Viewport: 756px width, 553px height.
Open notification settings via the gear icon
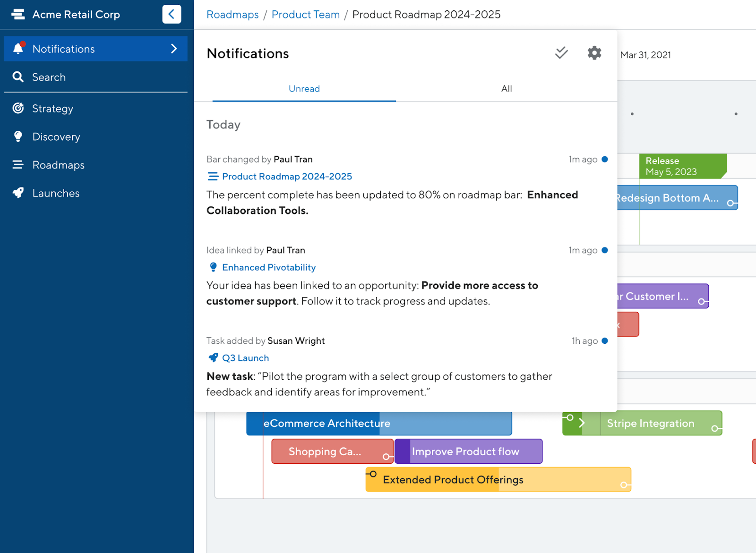[x=594, y=53]
